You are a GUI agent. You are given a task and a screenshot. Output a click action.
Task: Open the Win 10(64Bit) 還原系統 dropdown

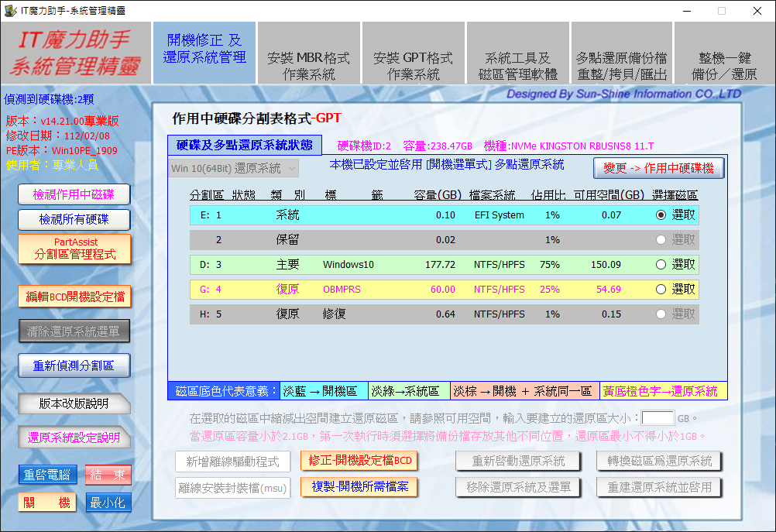pos(232,168)
